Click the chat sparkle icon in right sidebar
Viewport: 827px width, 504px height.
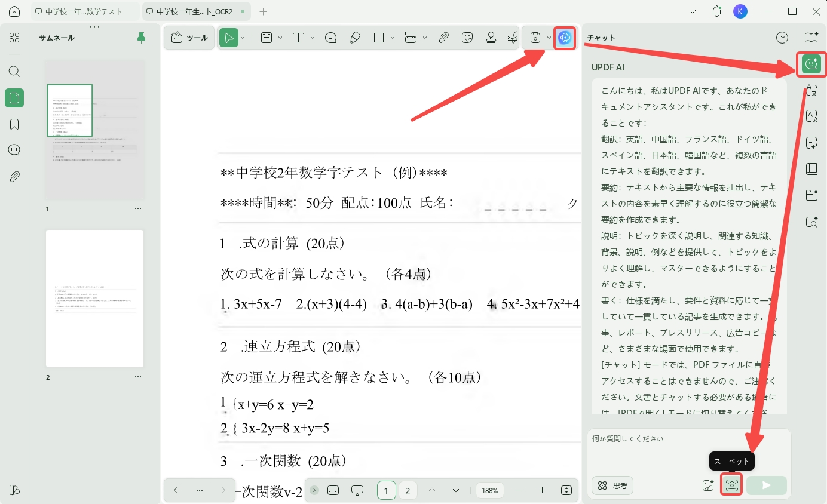click(811, 143)
